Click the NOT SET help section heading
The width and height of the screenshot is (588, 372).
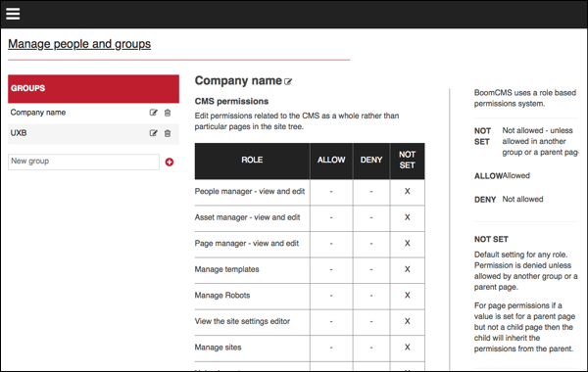click(x=491, y=239)
